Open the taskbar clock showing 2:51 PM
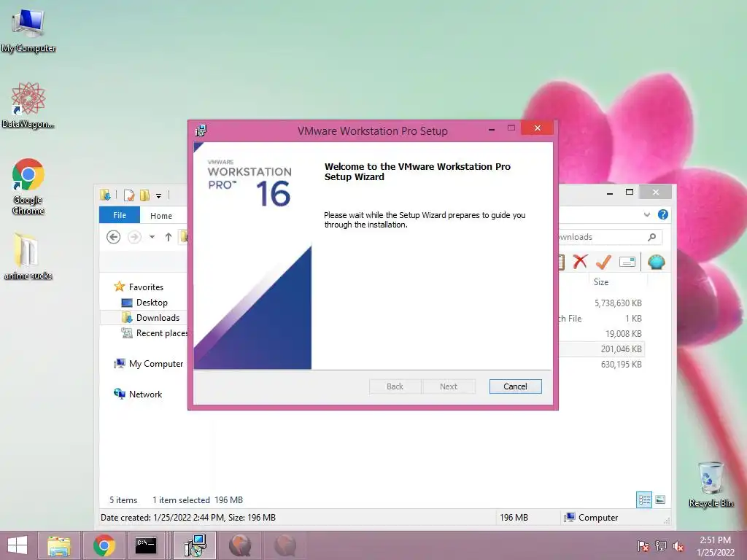 coord(715,546)
